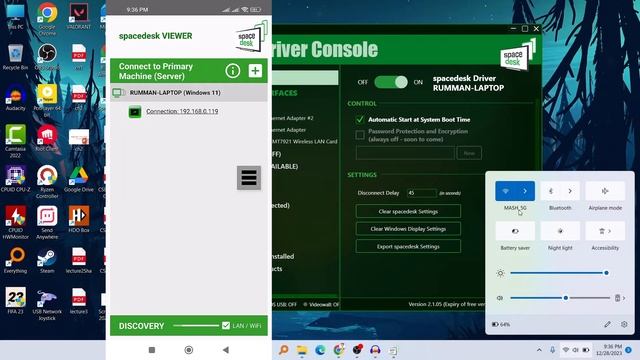640x360 pixels.
Task: Toggle Bluetooth in quick settings
Action: (x=550, y=191)
